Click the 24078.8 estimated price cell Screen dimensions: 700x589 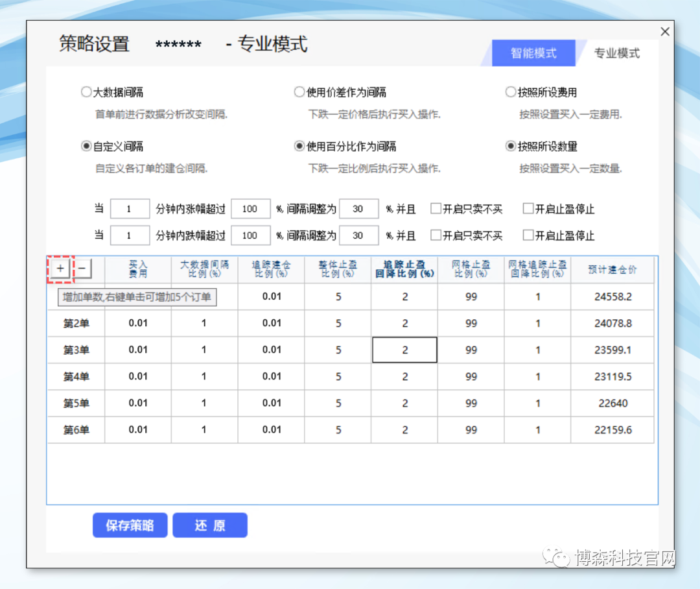click(x=612, y=323)
